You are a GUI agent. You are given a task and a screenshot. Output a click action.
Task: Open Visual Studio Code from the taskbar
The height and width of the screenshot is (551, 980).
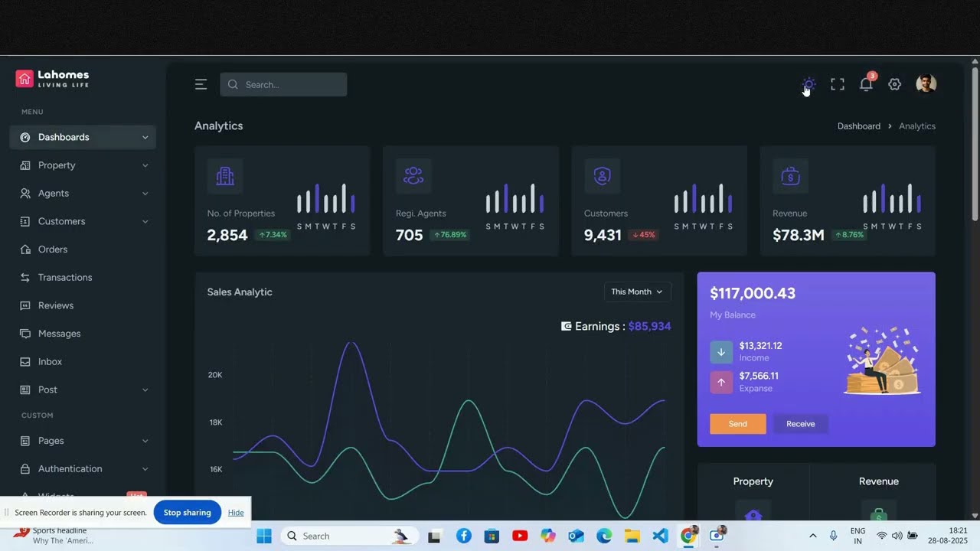[x=661, y=536]
